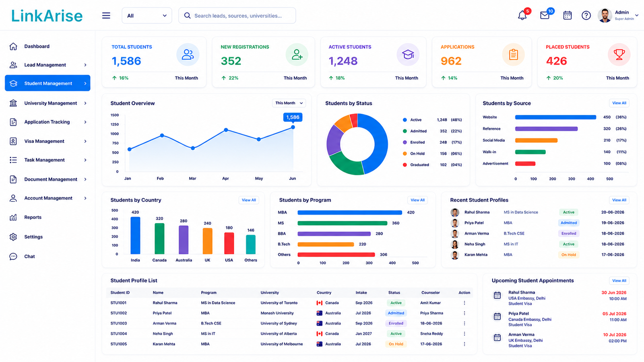
Task: Expand Lead Management chevron
Action: [x=85, y=65]
